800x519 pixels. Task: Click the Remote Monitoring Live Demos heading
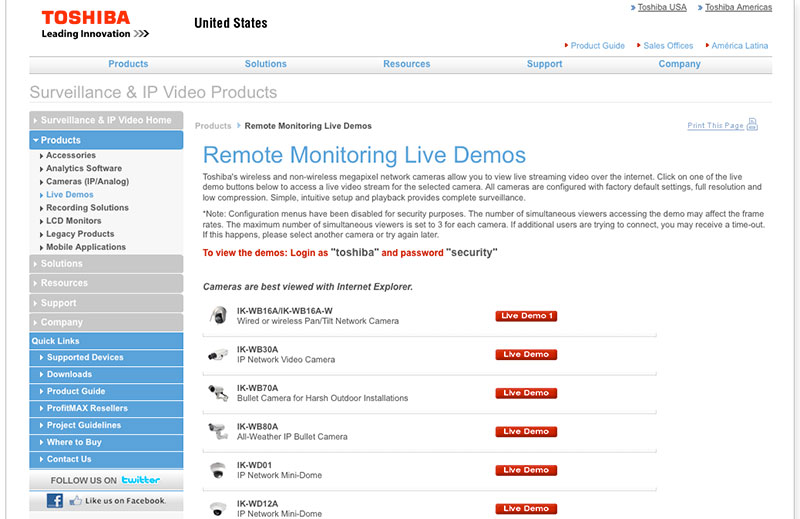click(x=364, y=155)
